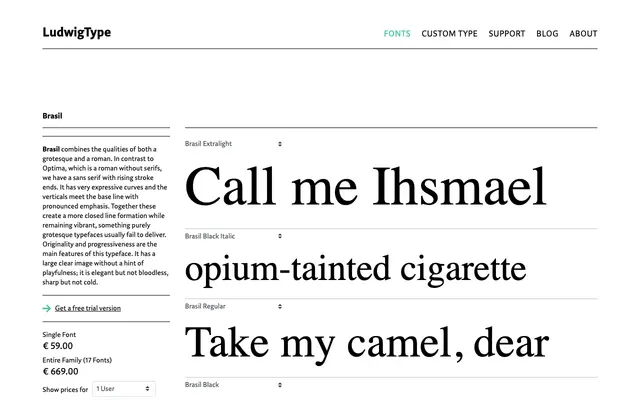Image resolution: width=640 pixels, height=400 pixels.
Task: Click the 'opium-tainted cigarette' sample text
Action: [x=356, y=269]
